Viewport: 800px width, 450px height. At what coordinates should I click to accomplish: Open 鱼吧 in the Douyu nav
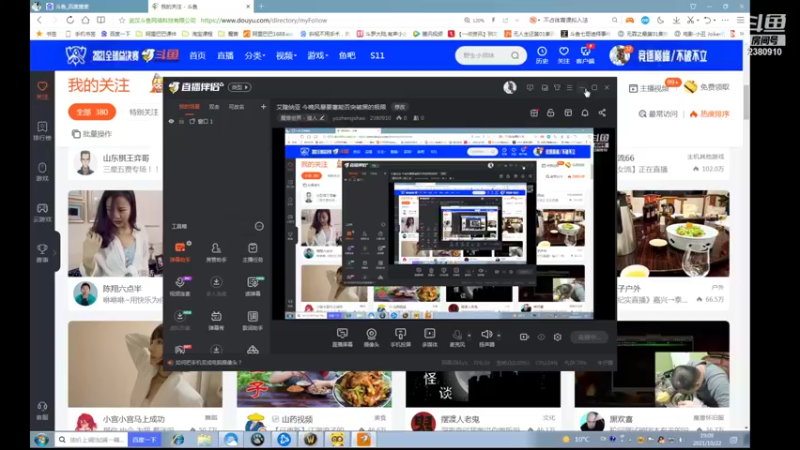[x=347, y=55]
